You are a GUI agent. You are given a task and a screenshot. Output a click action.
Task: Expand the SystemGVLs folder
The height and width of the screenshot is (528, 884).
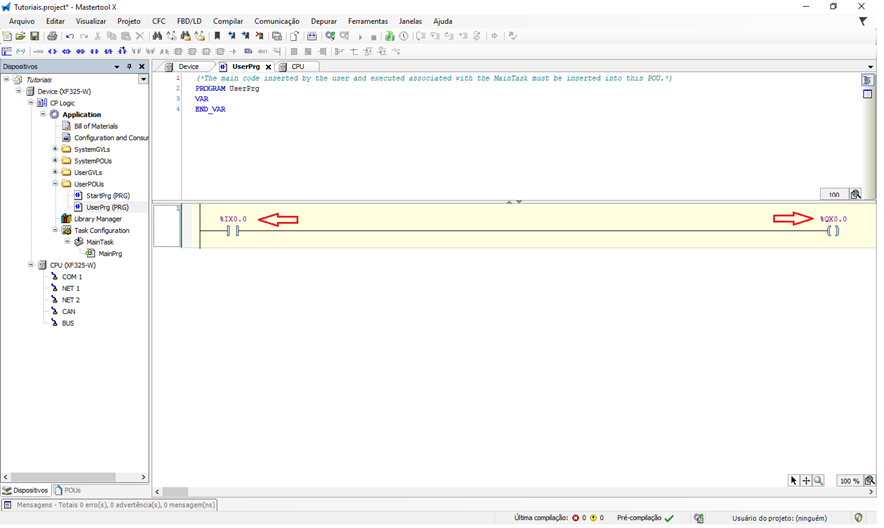[55, 149]
